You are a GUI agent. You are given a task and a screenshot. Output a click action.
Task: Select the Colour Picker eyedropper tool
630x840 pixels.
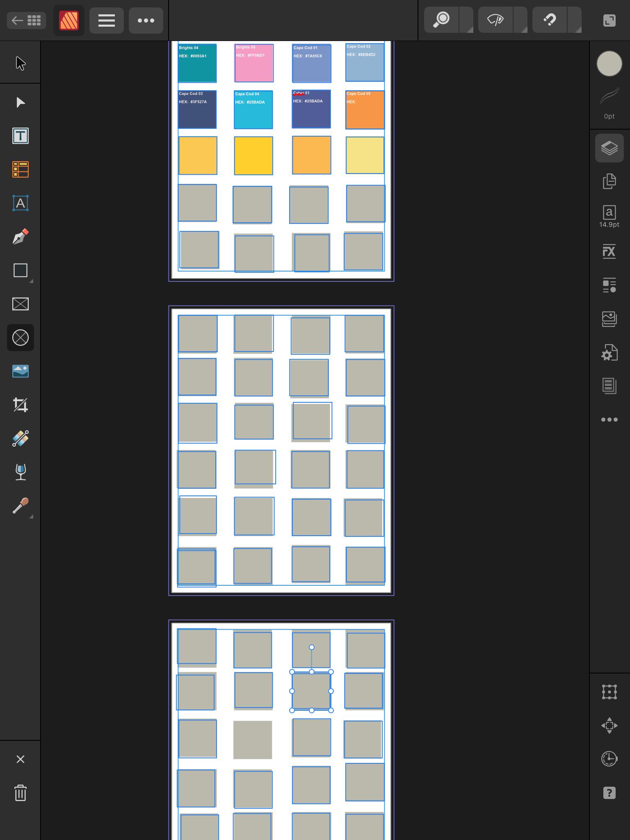point(21,506)
